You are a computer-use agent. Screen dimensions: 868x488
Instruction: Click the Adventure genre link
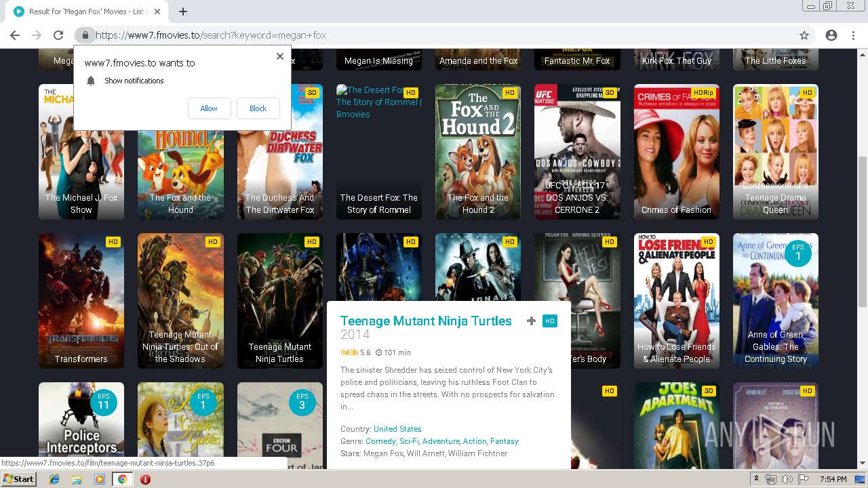coord(441,441)
